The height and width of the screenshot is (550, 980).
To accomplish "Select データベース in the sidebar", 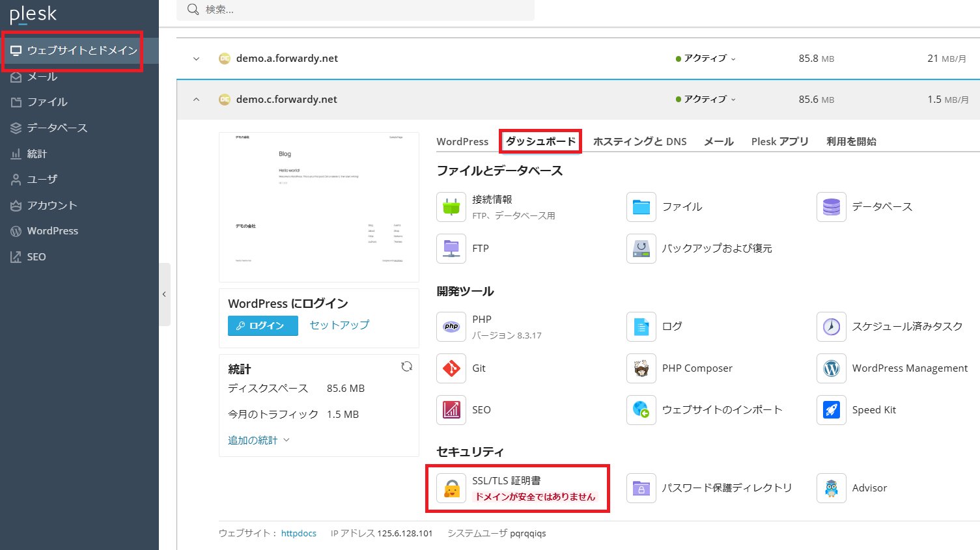I will click(79, 128).
